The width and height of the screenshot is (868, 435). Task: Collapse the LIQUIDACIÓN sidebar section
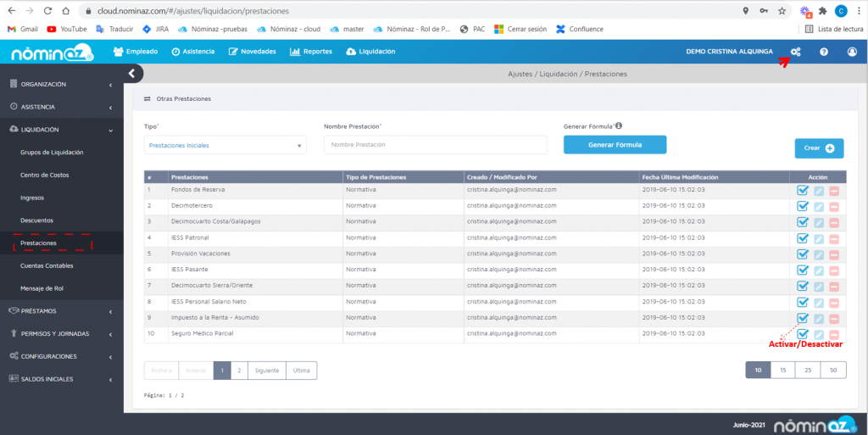61,130
